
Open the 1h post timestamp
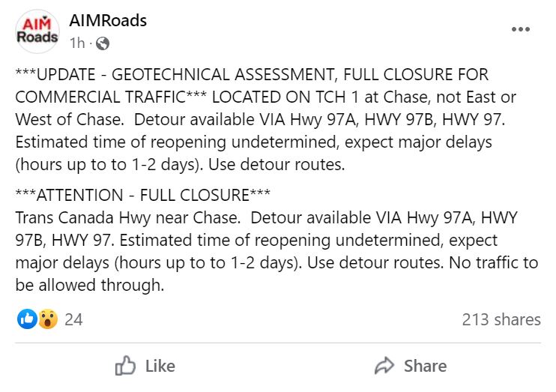tap(77, 43)
